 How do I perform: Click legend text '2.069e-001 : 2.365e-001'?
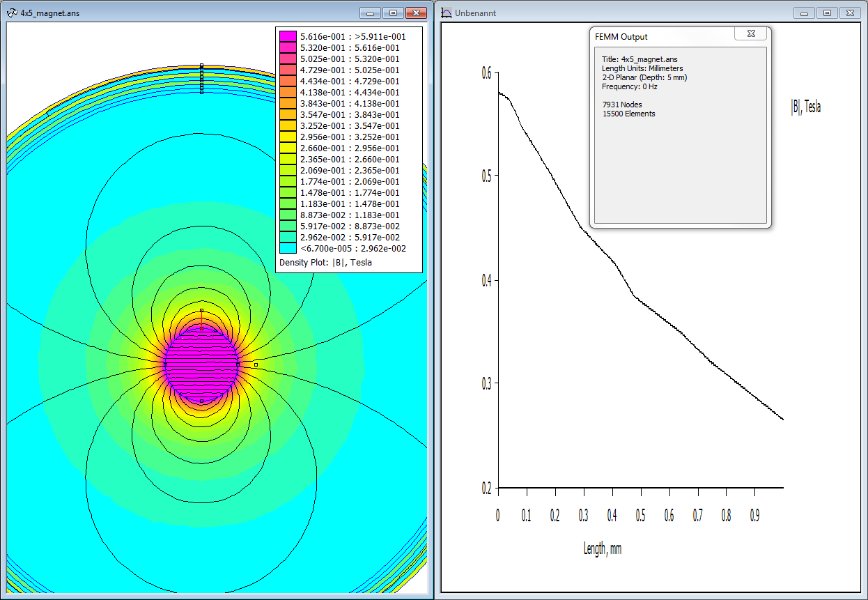(350, 170)
